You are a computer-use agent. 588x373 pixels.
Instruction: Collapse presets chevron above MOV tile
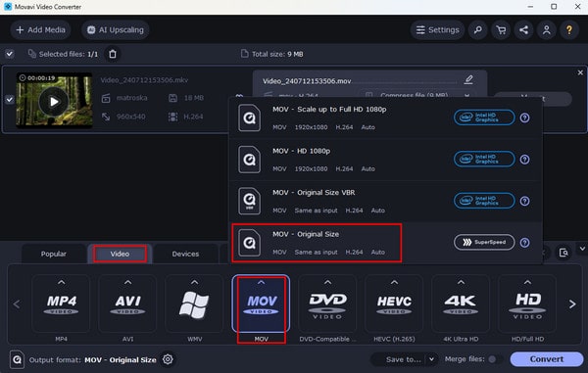(x=261, y=282)
